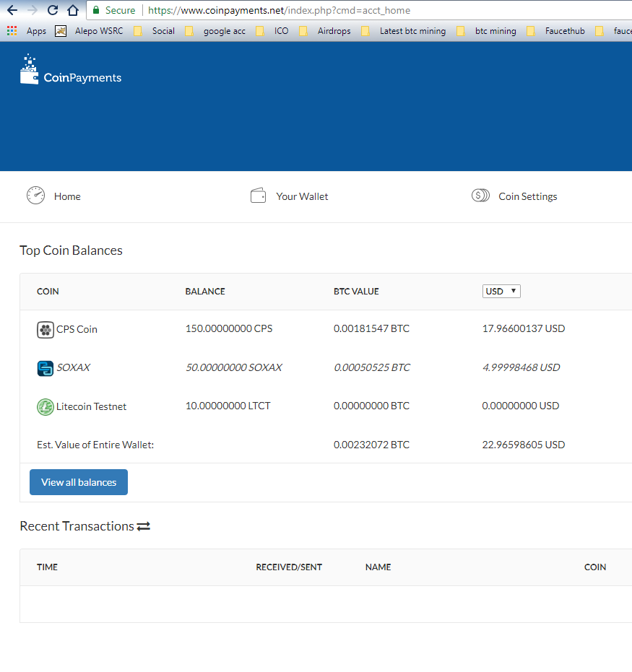Click the TIME column header

47,567
